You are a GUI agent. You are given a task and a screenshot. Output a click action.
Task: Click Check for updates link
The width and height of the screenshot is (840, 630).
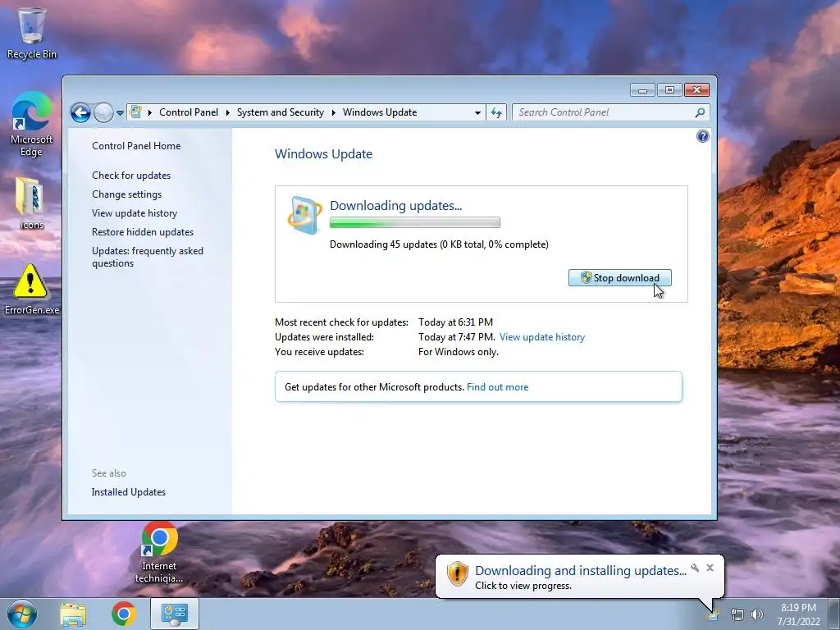(x=131, y=176)
